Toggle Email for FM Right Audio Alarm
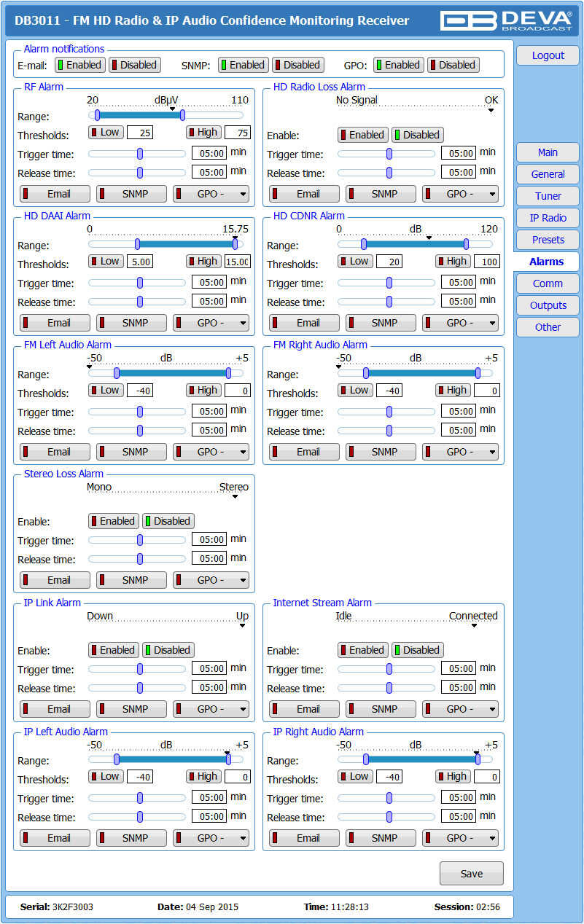Viewport: 584px width, 924px height. click(304, 452)
